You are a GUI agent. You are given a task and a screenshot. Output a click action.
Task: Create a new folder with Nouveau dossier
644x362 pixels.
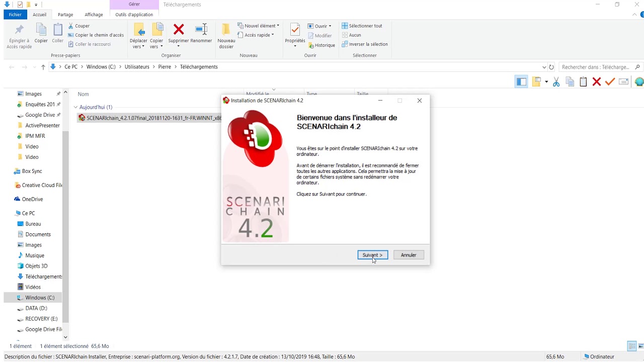pyautogui.click(x=226, y=36)
